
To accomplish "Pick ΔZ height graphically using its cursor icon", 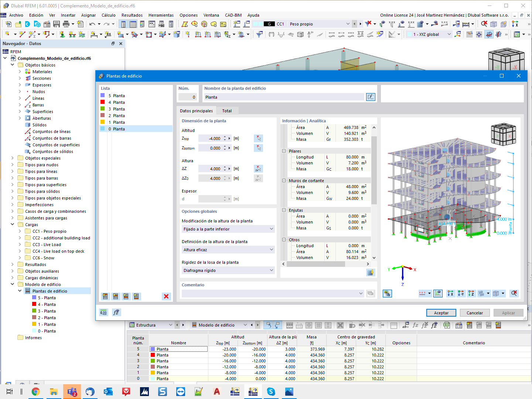I will [x=259, y=168].
